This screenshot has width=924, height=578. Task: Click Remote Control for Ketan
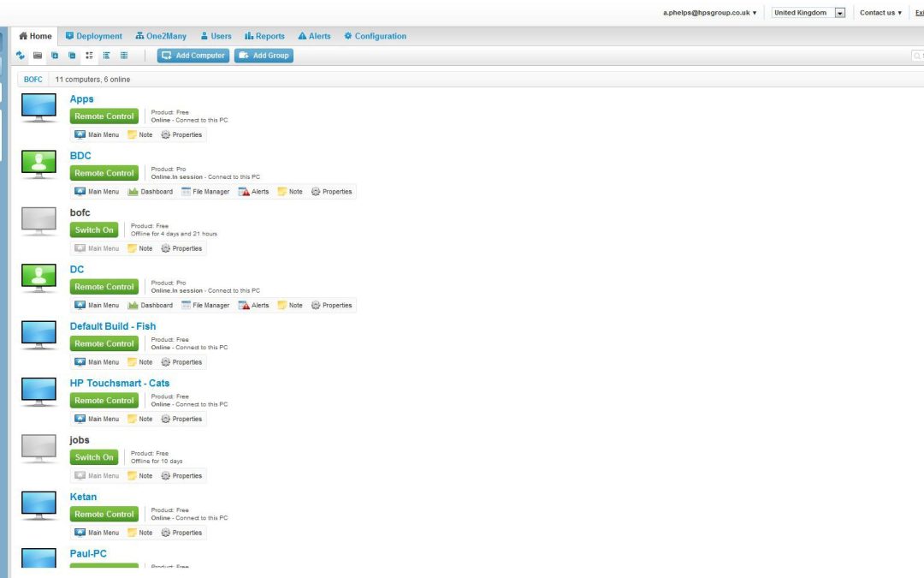pos(104,515)
